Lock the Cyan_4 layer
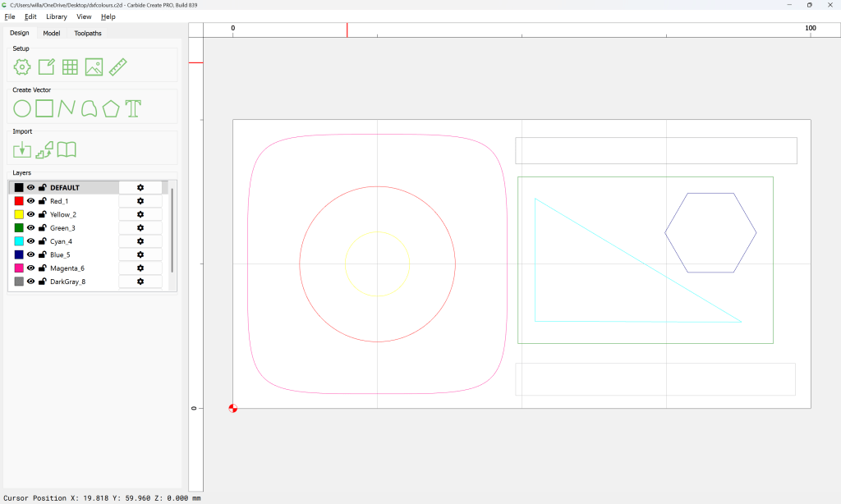 [41, 241]
